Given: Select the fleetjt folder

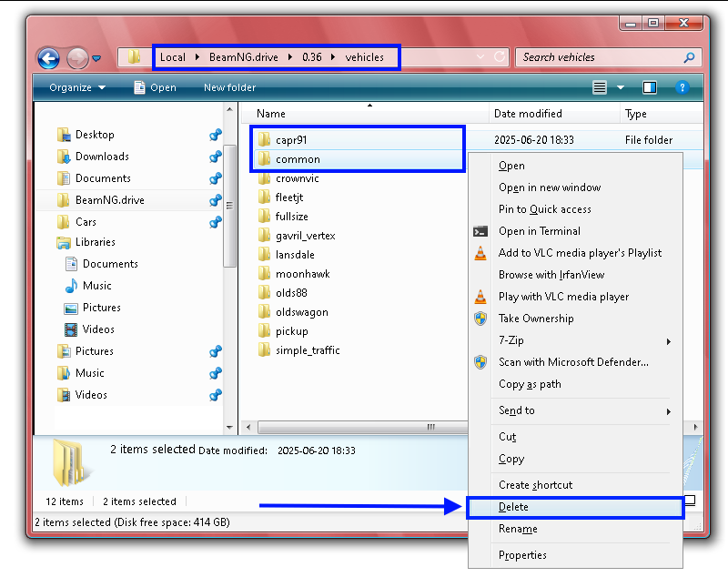Looking at the screenshot, I should (289, 197).
